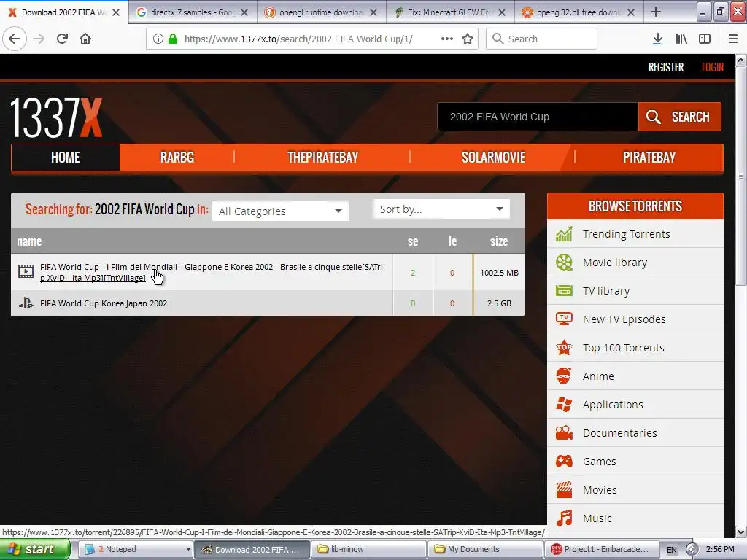Switch to Fix: Minecraft GLFW Error tab
This screenshot has height=560, width=747.
[450, 12]
